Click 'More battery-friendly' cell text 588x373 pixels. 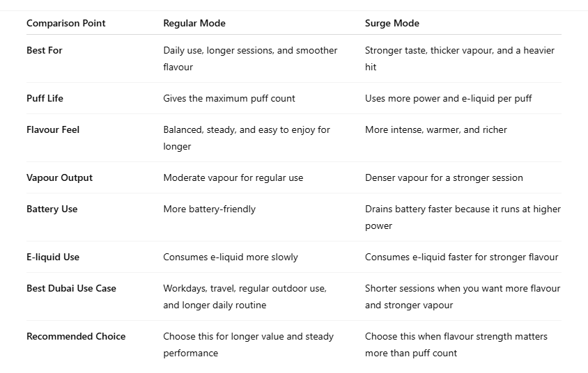coord(209,209)
